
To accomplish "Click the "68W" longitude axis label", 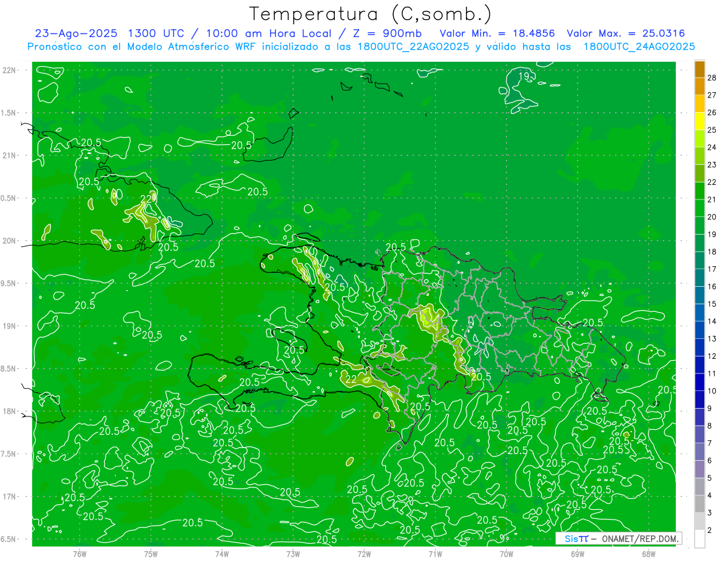I will coord(648,554).
